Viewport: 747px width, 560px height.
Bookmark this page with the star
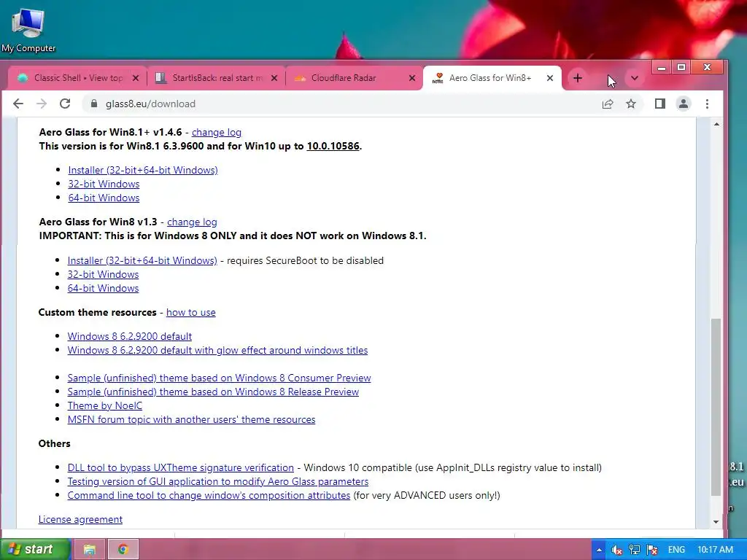click(631, 104)
